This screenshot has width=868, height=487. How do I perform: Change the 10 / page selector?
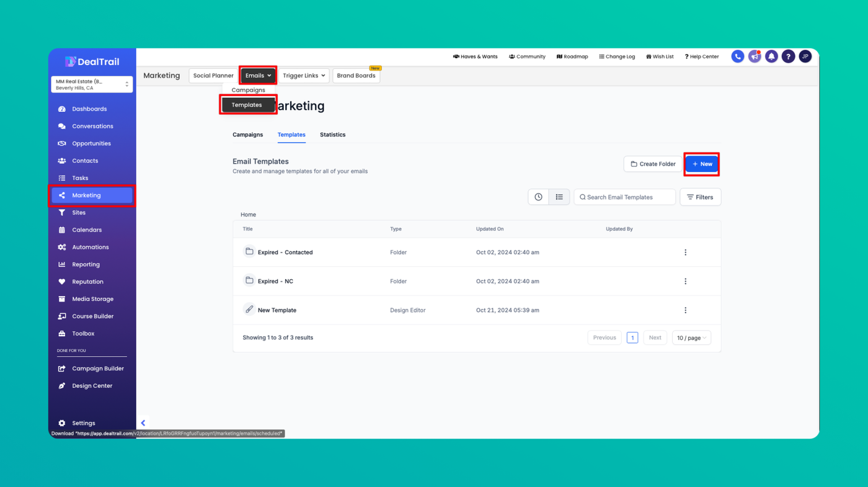[x=691, y=338]
